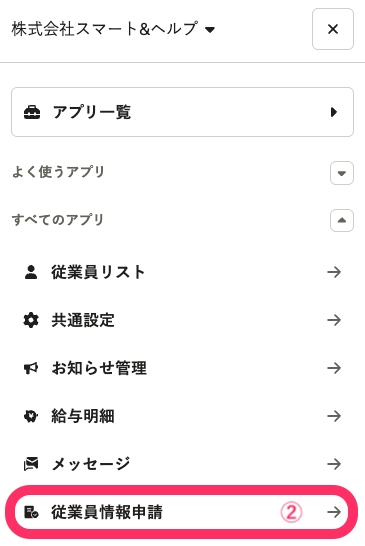Close the navigation menu with X

333,29
